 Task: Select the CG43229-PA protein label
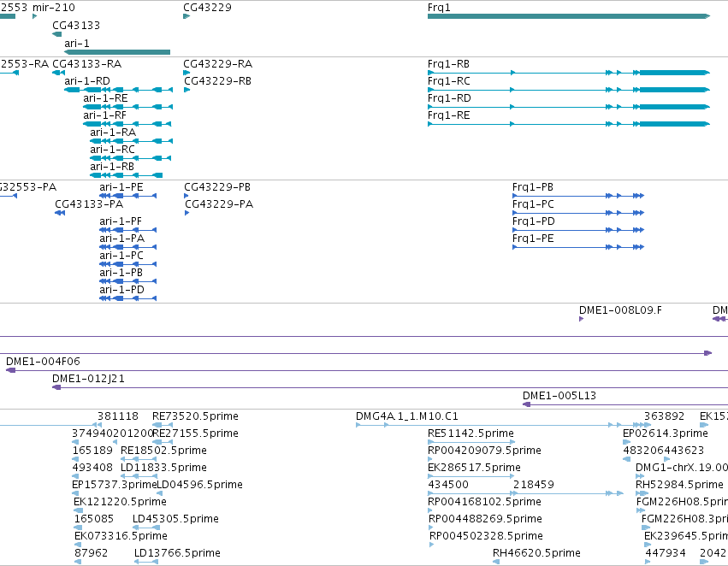[219, 204]
